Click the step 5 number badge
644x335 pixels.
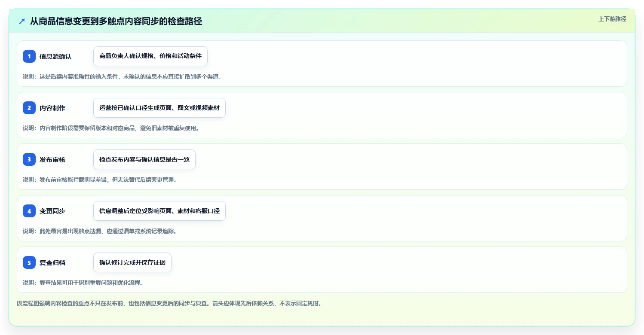(x=29, y=262)
